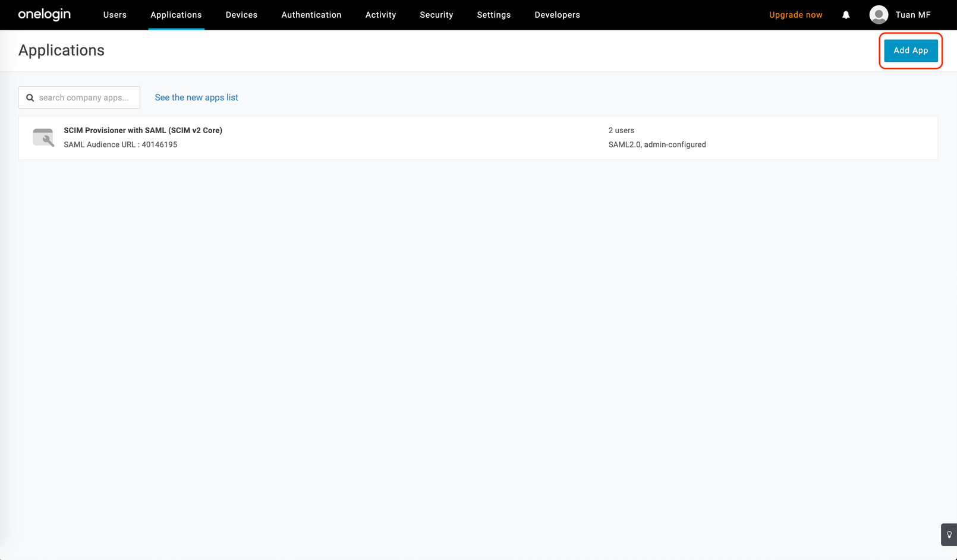Image resolution: width=957 pixels, height=560 pixels.
Task: Click SAML2.0, admin-configured text
Action: (657, 144)
